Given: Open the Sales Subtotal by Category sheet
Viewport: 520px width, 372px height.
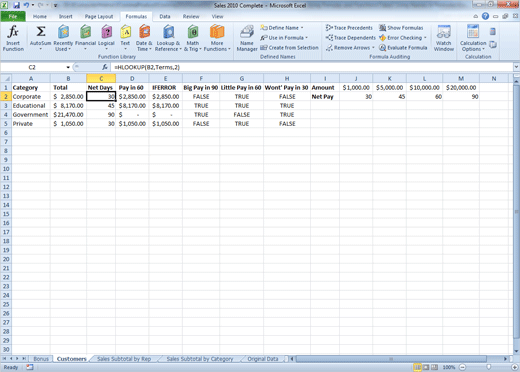Looking at the screenshot, I should [x=200, y=359].
